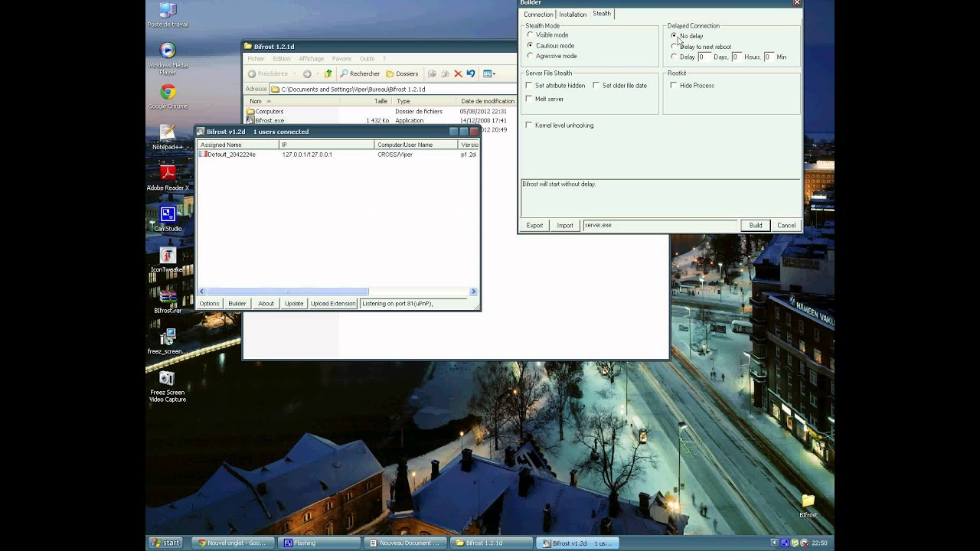Click Windows start button
The image size is (980, 551).
165,543
